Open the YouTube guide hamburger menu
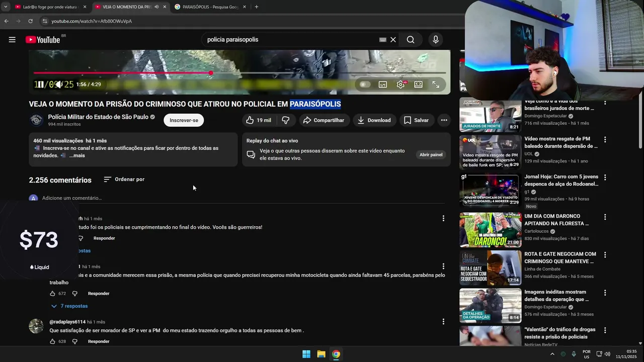The image size is (644, 362). (12, 40)
